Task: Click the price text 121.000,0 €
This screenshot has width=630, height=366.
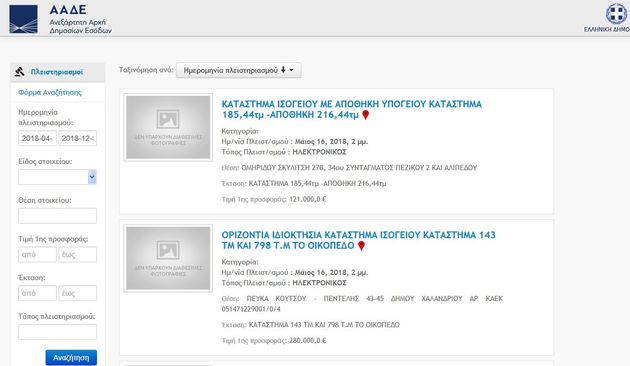Action: point(307,199)
